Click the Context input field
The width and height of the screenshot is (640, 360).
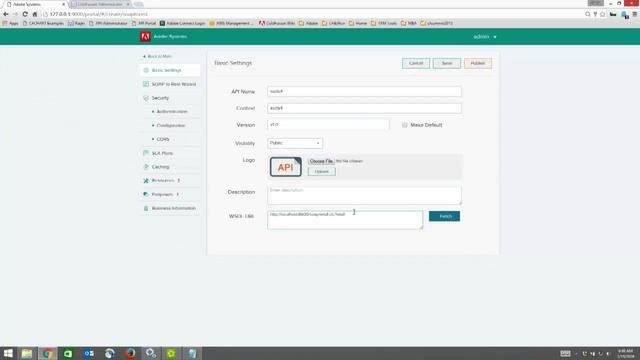pyautogui.click(x=364, y=108)
